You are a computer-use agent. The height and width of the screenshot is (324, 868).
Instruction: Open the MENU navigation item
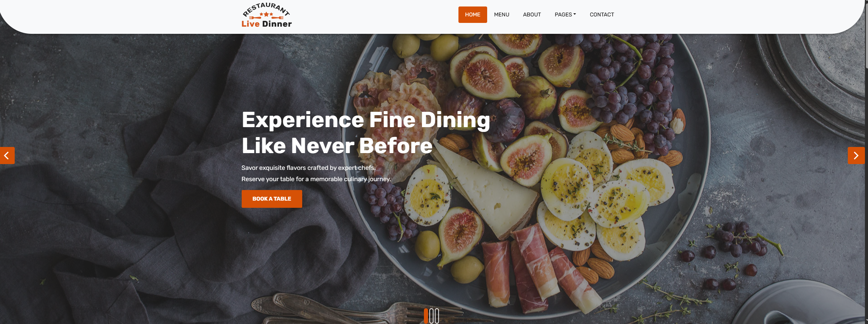502,15
